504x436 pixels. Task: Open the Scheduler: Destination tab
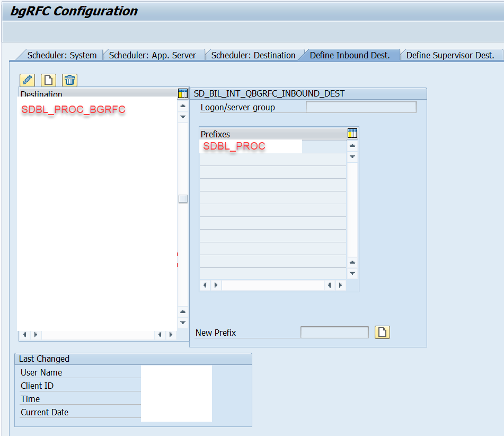coord(253,55)
